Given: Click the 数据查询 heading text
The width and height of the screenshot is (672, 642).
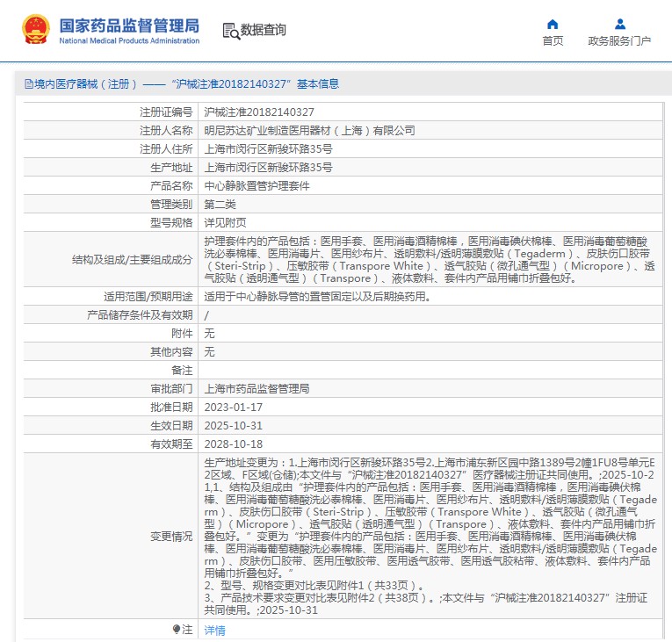Looking at the screenshot, I should click(x=264, y=30).
